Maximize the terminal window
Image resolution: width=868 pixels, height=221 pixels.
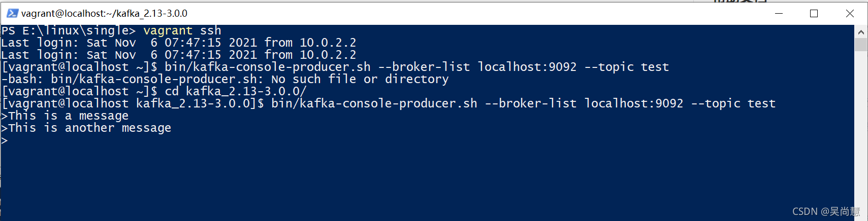click(x=814, y=13)
